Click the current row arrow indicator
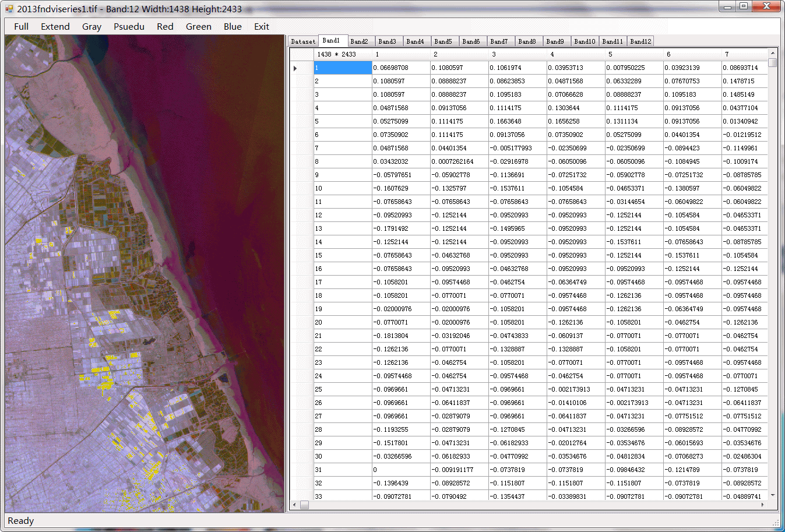The image size is (785, 532). point(295,68)
